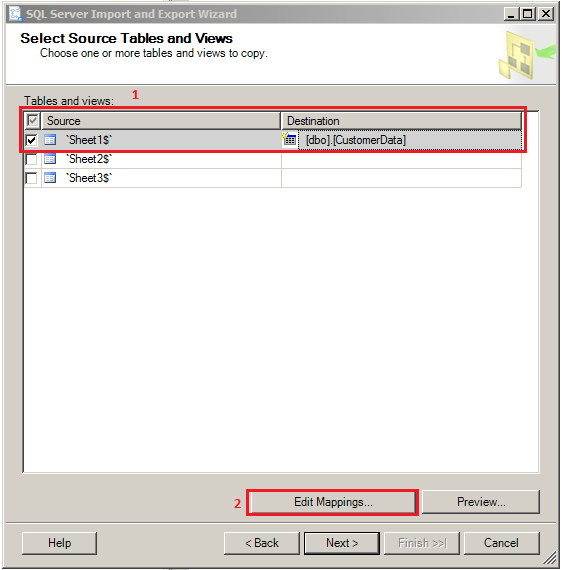
Task: Close the wizard window
Action: 546,14
